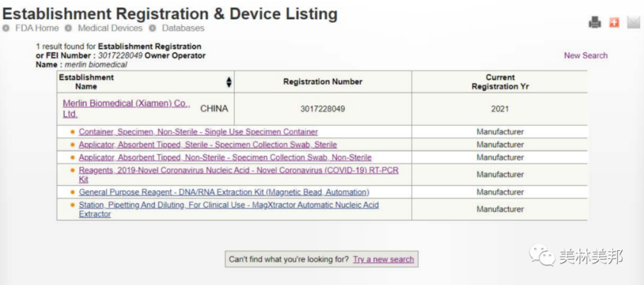This screenshot has width=644, height=285.
Task: Open DNA/RNA Extraction Kit listing
Action: click(224, 192)
